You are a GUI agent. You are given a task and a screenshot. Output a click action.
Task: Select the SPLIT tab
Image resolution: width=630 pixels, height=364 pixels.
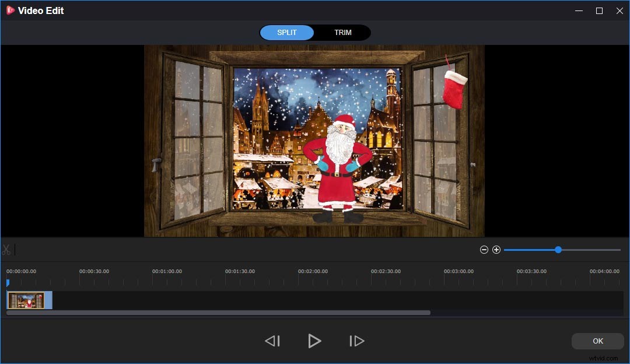(x=287, y=32)
